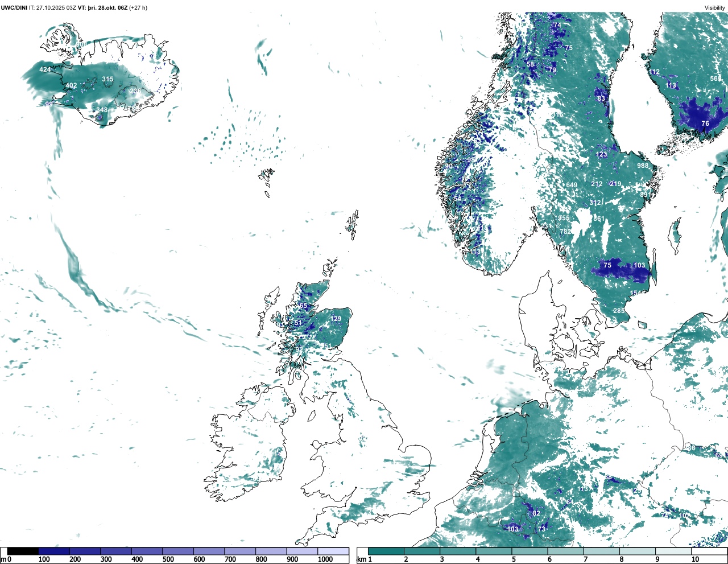Click the 'UWC/DINI' model label in header
This screenshot has width=728, height=564.
[x=14, y=8]
